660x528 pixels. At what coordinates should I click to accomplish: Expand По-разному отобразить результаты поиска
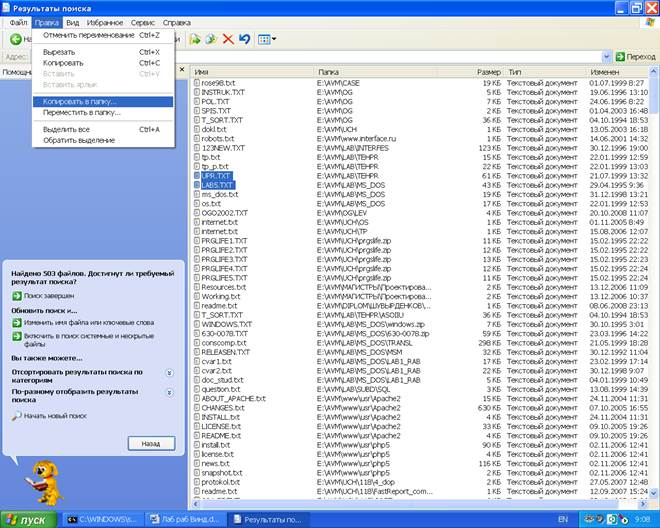pos(169,393)
